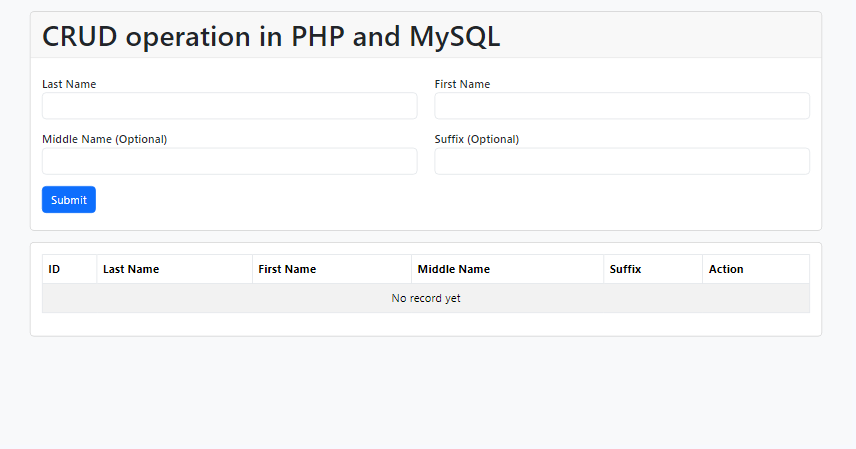Viewport: 856px width, 449px height.
Task: Click the ID column header
Action: [x=69, y=269]
